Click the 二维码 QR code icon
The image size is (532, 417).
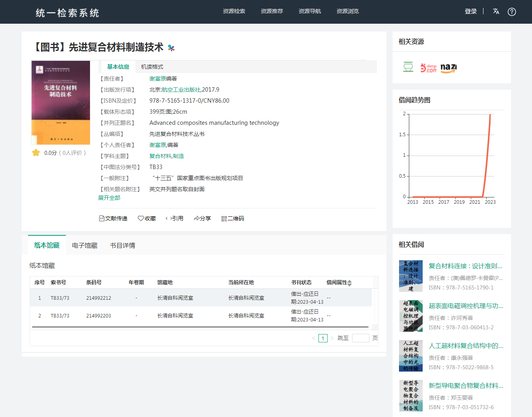[224, 218]
